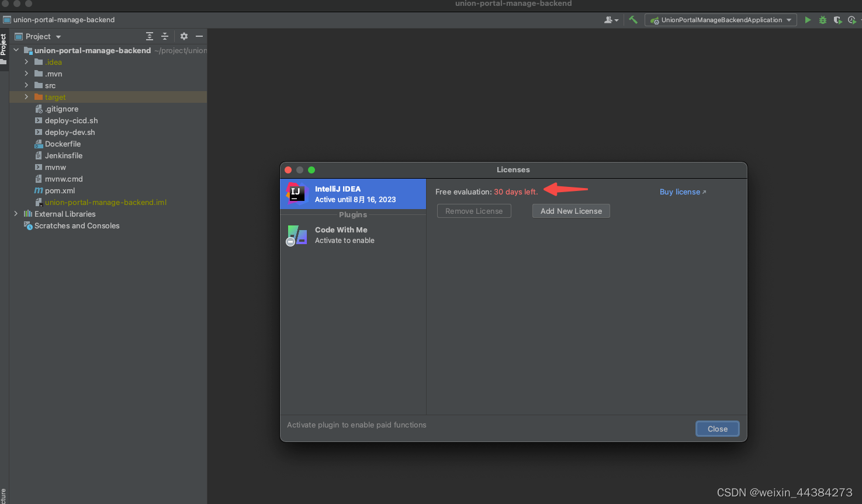Viewport: 862px width, 504px height.
Task: Click the External Libraries icon
Action: tap(28, 214)
